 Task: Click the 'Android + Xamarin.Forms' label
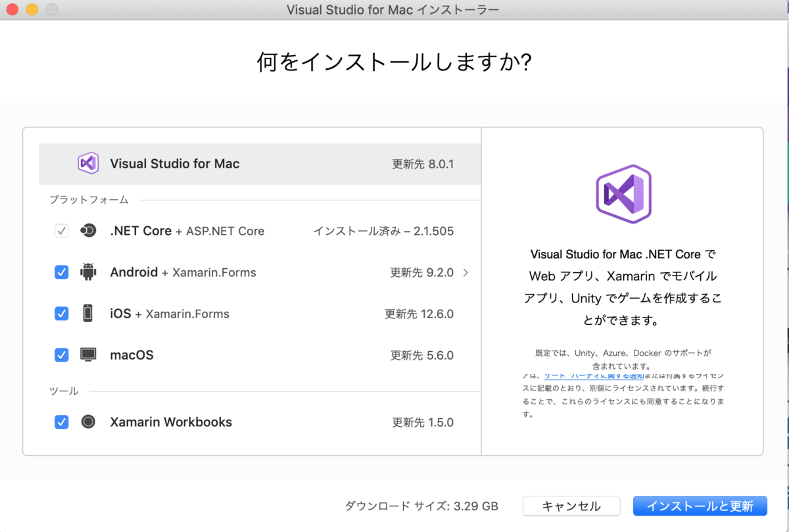point(183,272)
